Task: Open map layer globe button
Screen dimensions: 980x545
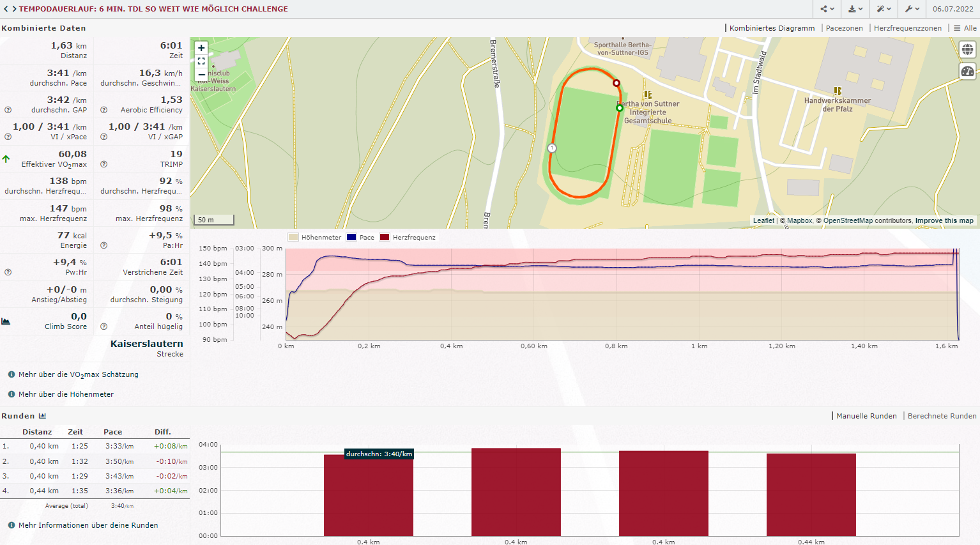Action: pyautogui.click(x=967, y=49)
